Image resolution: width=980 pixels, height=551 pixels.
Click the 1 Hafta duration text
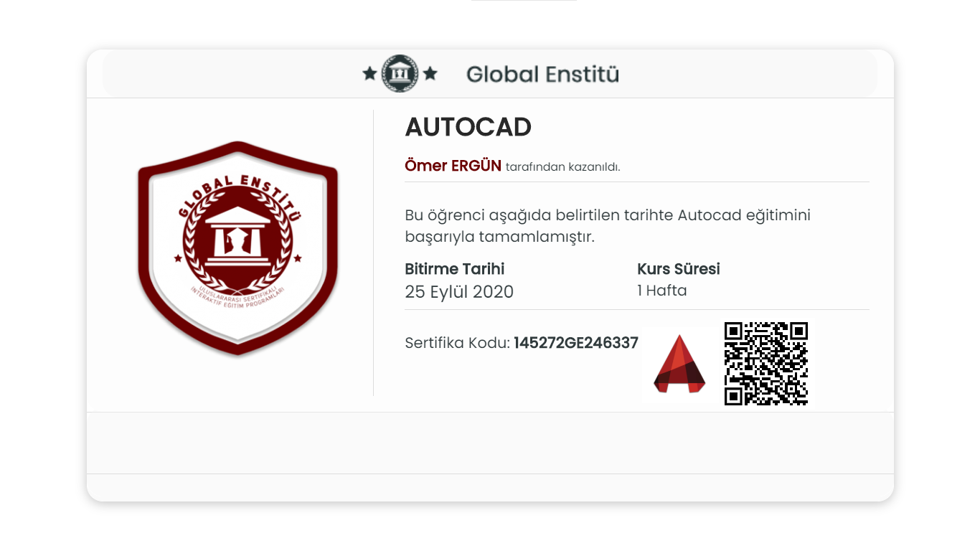click(x=662, y=291)
